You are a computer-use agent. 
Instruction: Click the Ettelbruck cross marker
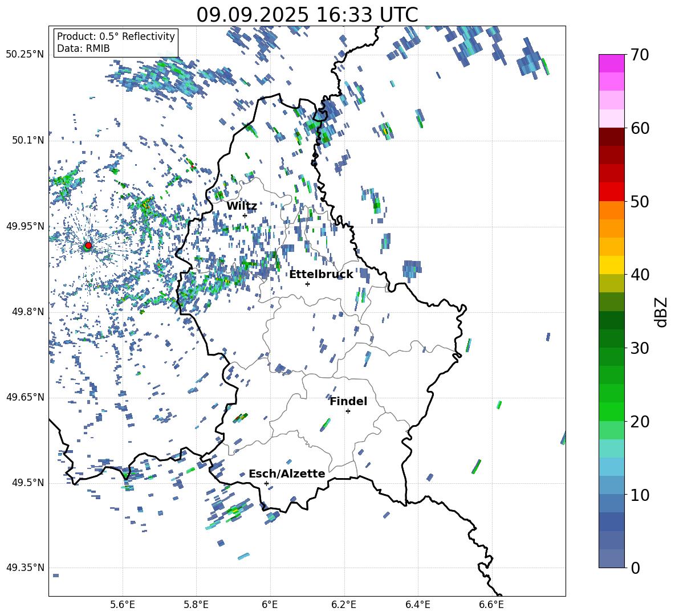[x=307, y=284]
